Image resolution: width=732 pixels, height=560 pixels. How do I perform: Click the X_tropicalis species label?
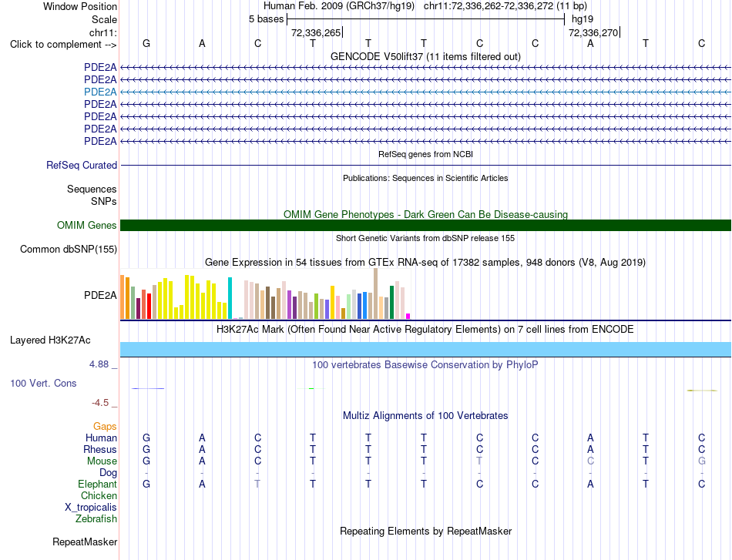coord(91,508)
